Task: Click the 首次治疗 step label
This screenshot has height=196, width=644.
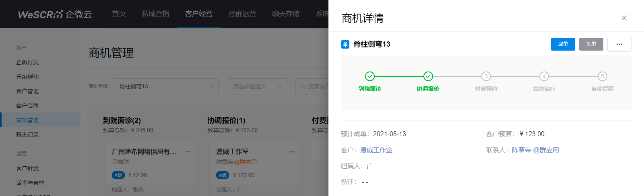Action: [x=544, y=89]
